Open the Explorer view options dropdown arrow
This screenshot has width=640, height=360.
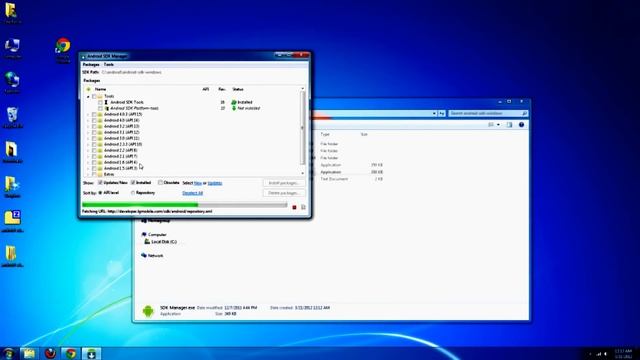coord(498,124)
